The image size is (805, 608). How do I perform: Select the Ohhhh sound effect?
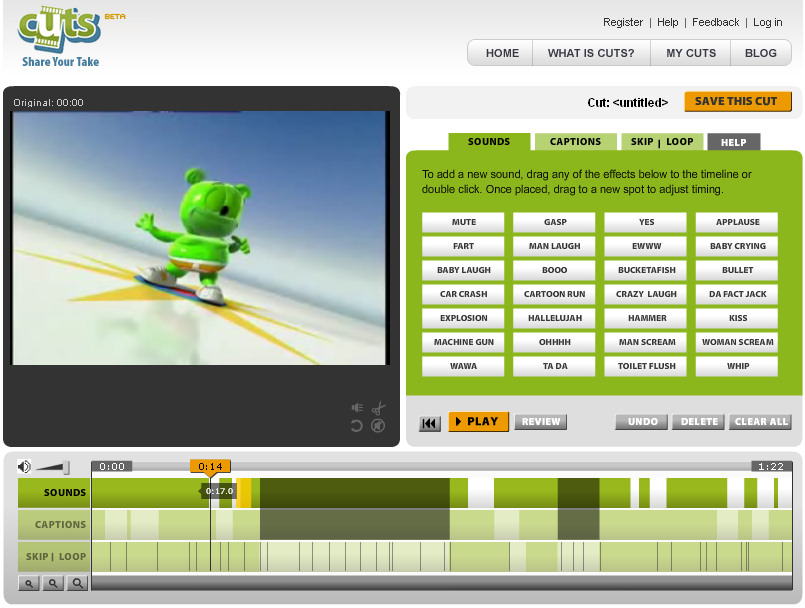(554, 342)
